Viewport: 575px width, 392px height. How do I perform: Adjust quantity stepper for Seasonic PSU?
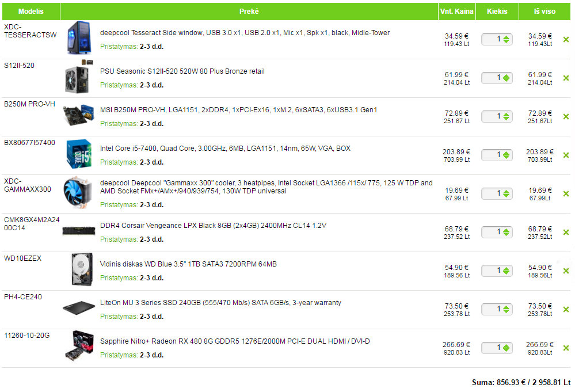[506, 78]
